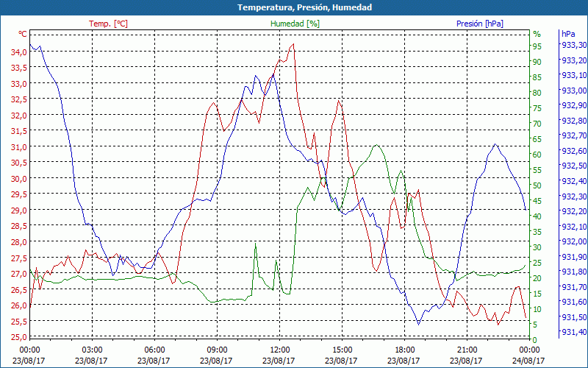This screenshot has height=368, width=588.
Task: Click the 31,0 temperature axis value
Action: [19, 147]
